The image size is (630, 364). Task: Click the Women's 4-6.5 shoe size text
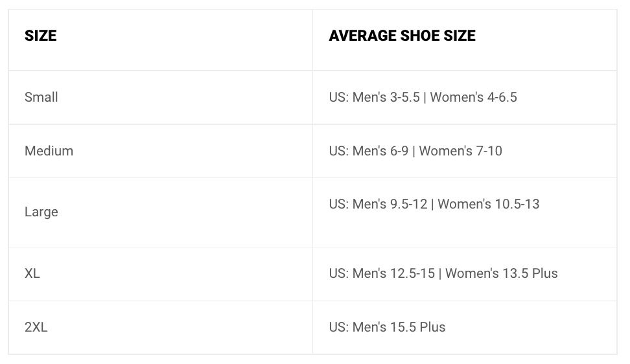(474, 97)
